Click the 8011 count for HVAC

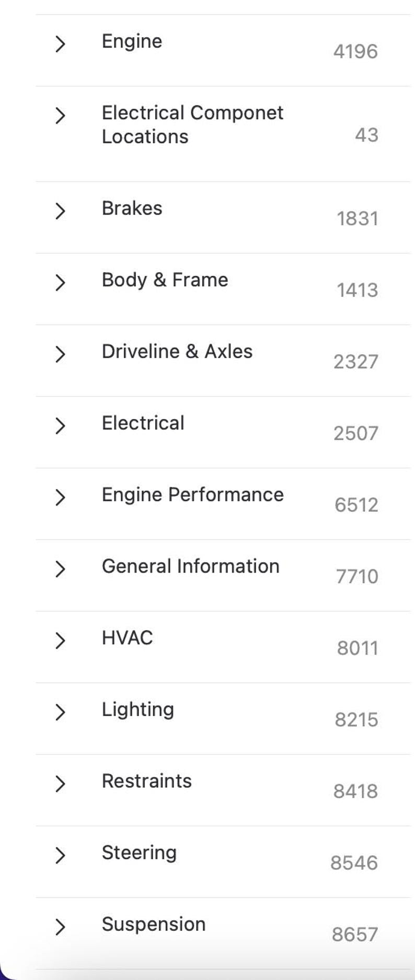358,648
